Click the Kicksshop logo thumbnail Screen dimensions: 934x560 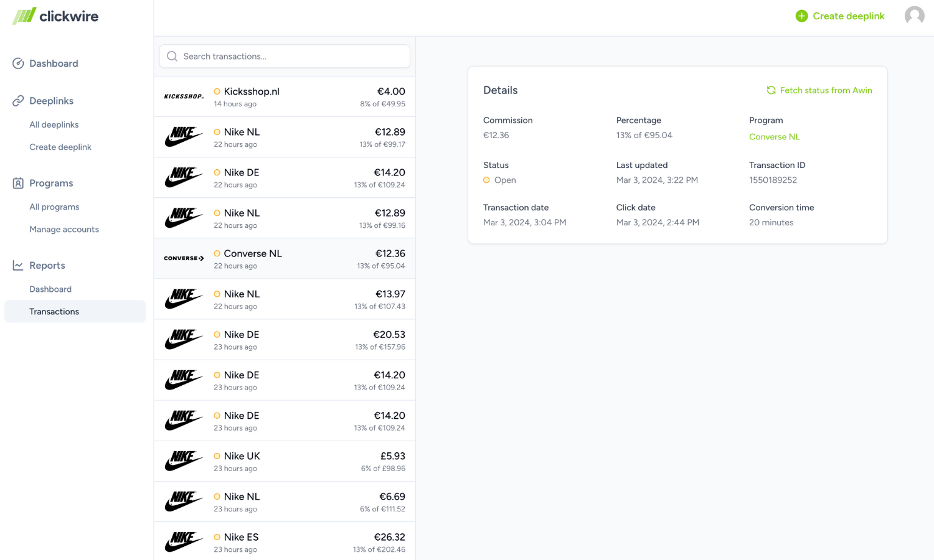pyautogui.click(x=184, y=96)
